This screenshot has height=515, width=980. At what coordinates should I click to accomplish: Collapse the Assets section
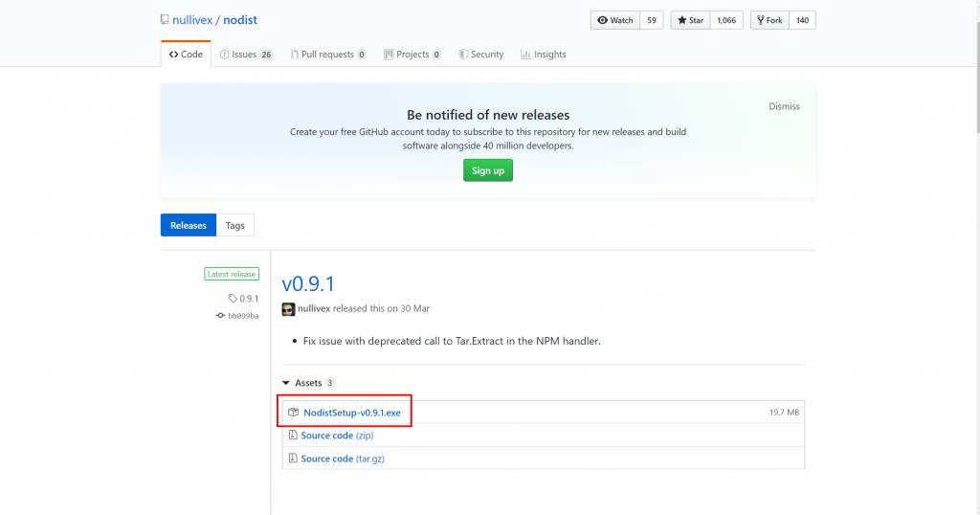285,383
